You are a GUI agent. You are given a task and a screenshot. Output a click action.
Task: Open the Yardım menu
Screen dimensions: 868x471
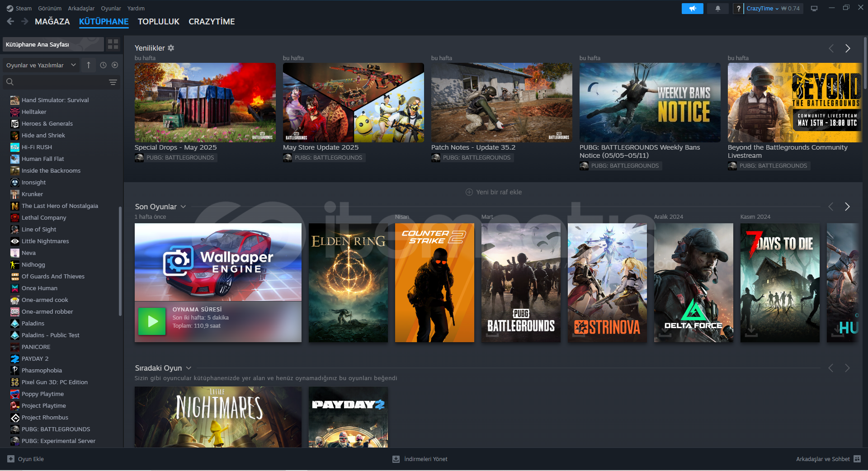136,9
